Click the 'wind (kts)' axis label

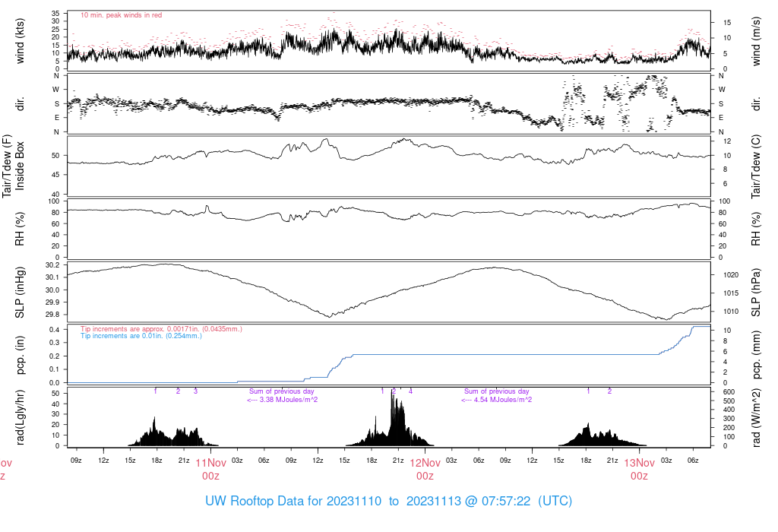(x=20, y=41)
